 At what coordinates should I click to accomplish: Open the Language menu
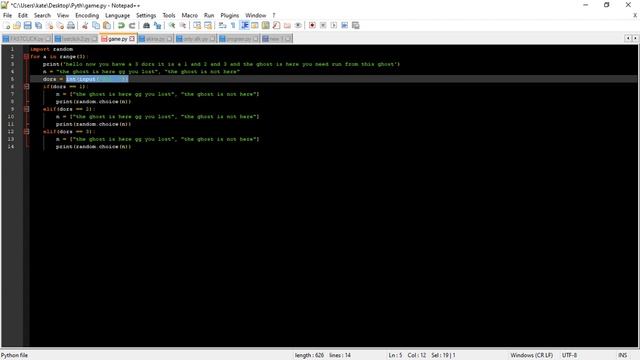pos(118,15)
